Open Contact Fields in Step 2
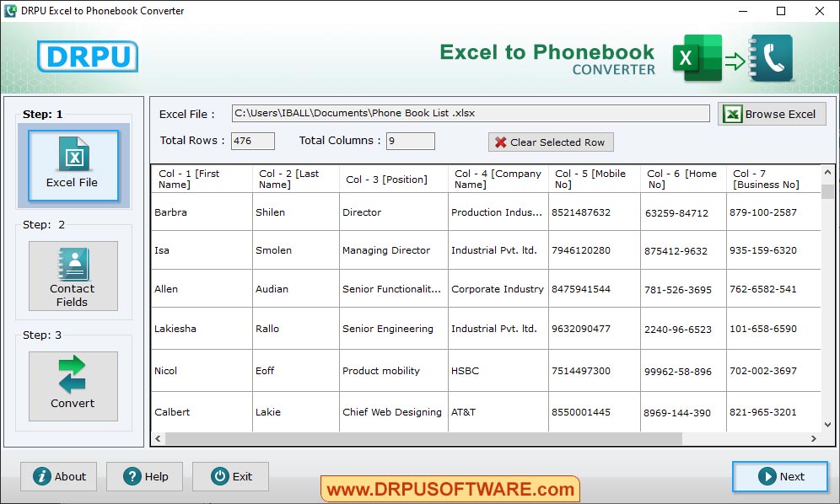This screenshot has width=840, height=504. coord(73,276)
